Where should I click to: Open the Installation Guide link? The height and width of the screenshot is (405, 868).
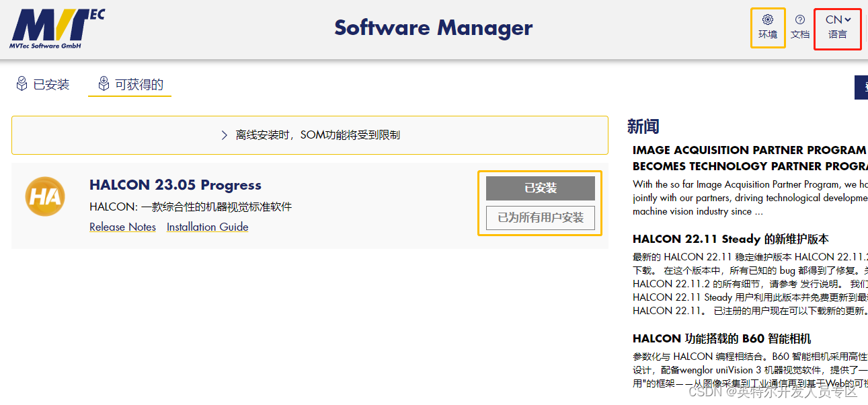(x=207, y=227)
